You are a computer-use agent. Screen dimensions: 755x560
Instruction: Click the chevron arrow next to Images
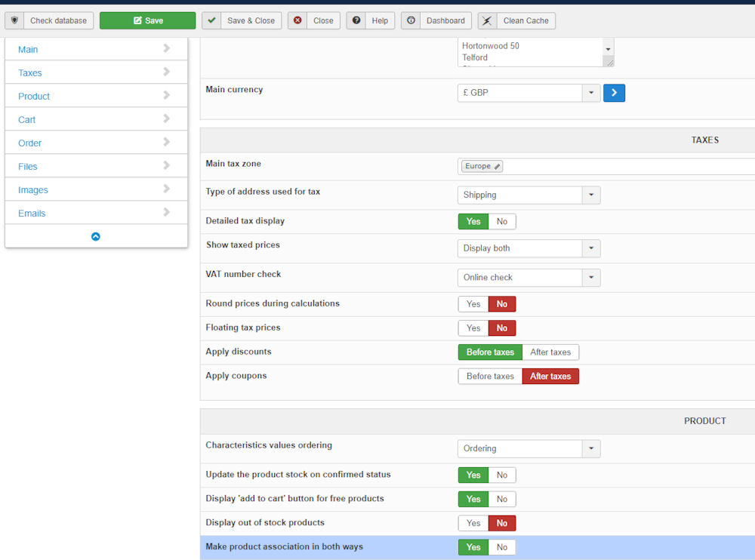[167, 188]
